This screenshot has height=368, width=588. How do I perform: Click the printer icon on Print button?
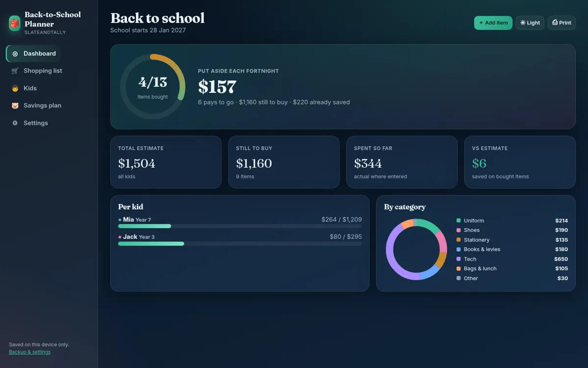(x=555, y=23)
